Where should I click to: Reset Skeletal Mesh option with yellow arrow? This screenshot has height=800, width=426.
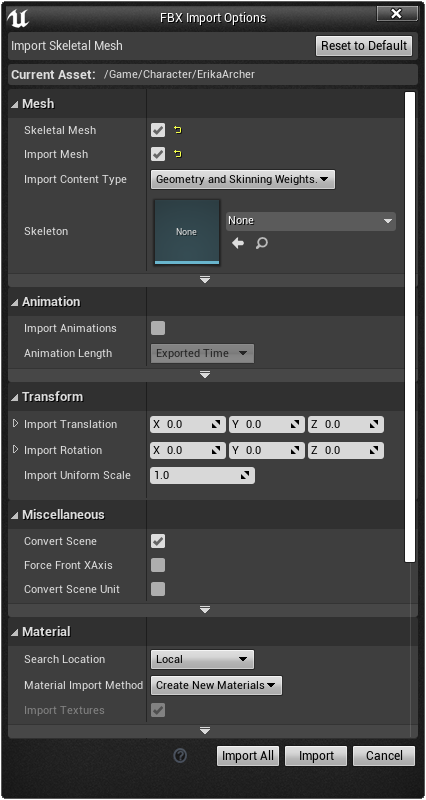(178, 130)
